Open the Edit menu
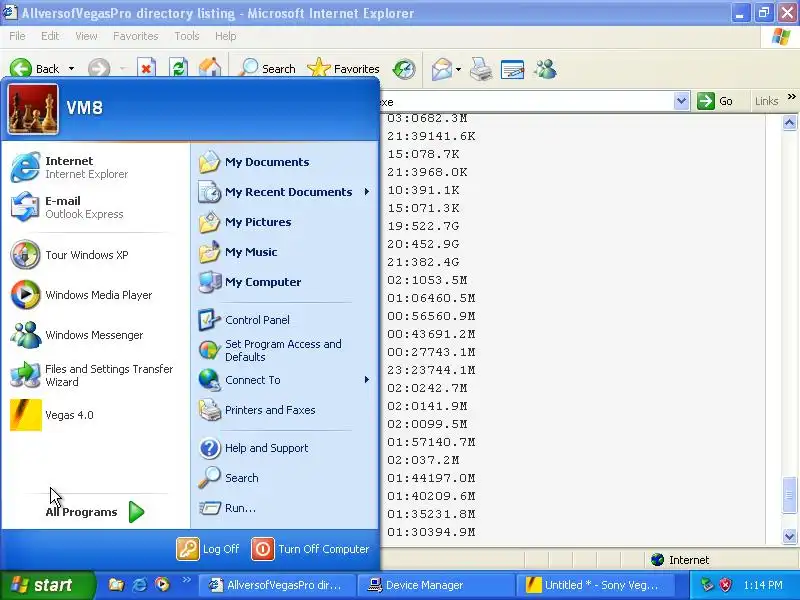 (50, 36)
